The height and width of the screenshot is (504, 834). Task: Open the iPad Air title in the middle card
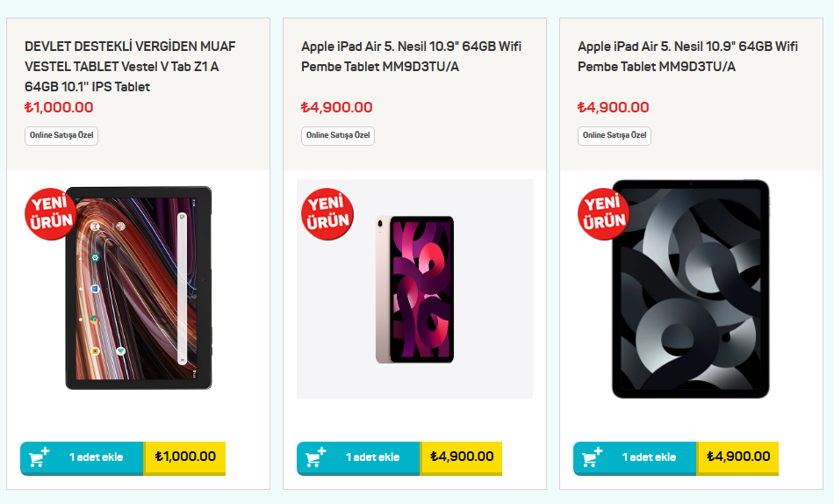pos(411,56)
